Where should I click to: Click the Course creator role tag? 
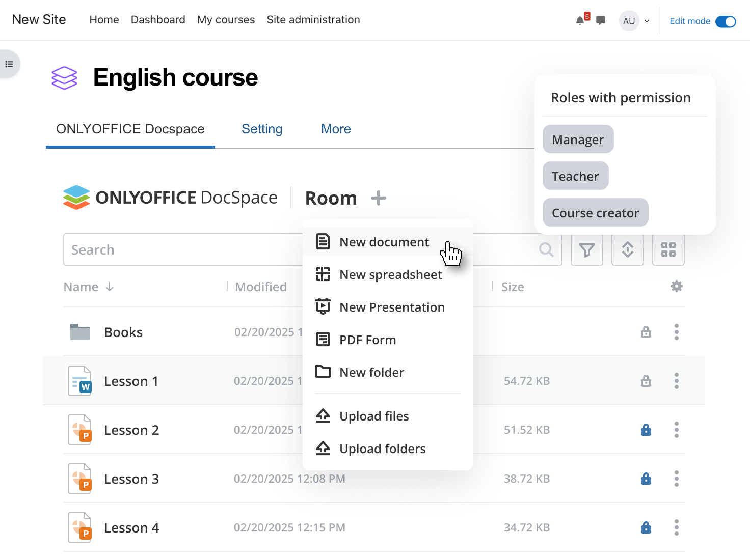click(596, 212)
